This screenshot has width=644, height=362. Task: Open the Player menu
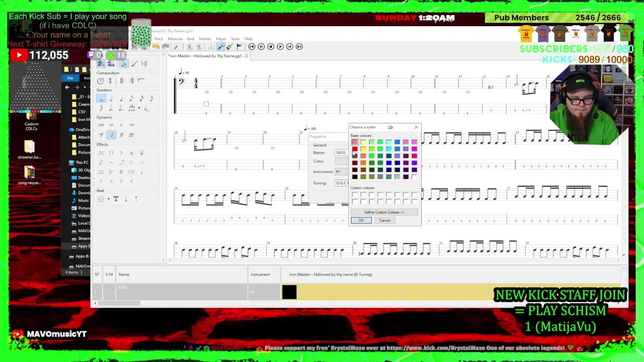(221, 39)
